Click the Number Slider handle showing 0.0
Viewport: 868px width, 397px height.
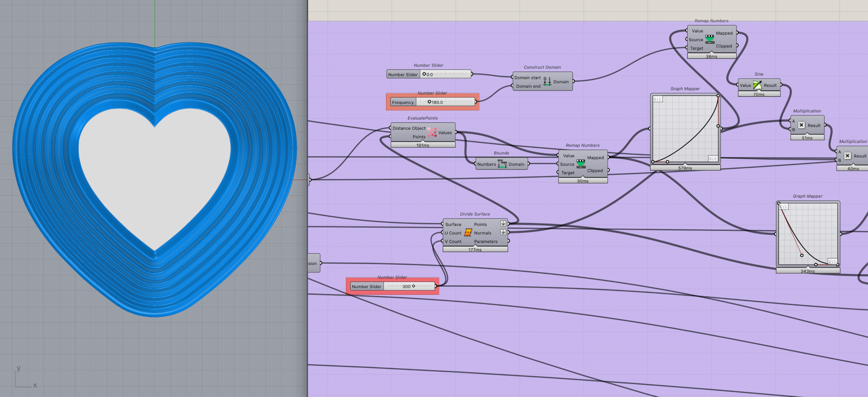(x=424, y=74)
